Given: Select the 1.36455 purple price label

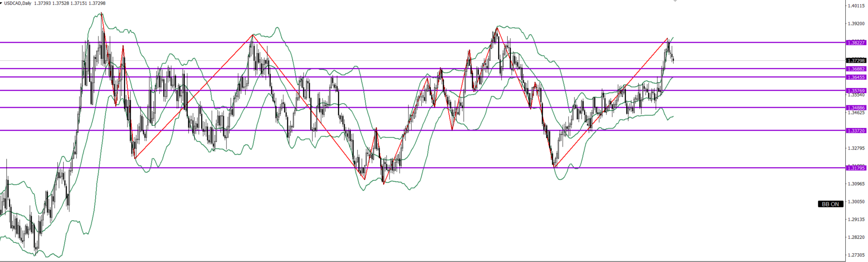Looking at the screenshot, I should point(856,77).
